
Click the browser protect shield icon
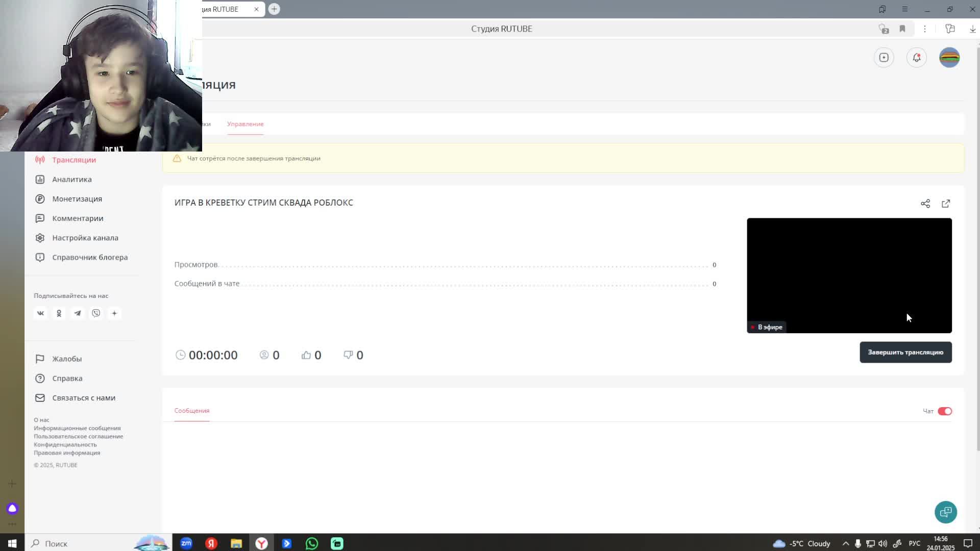point(884,29)
